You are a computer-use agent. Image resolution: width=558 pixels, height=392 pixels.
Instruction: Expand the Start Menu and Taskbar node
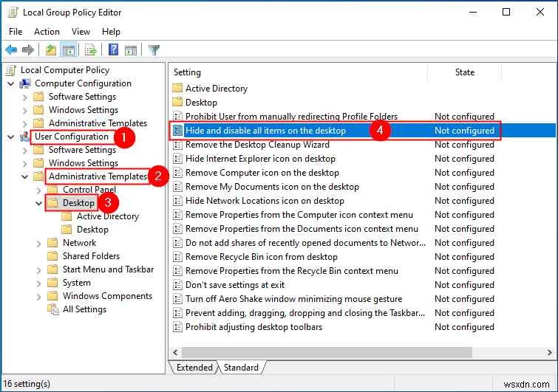(38, 270)
